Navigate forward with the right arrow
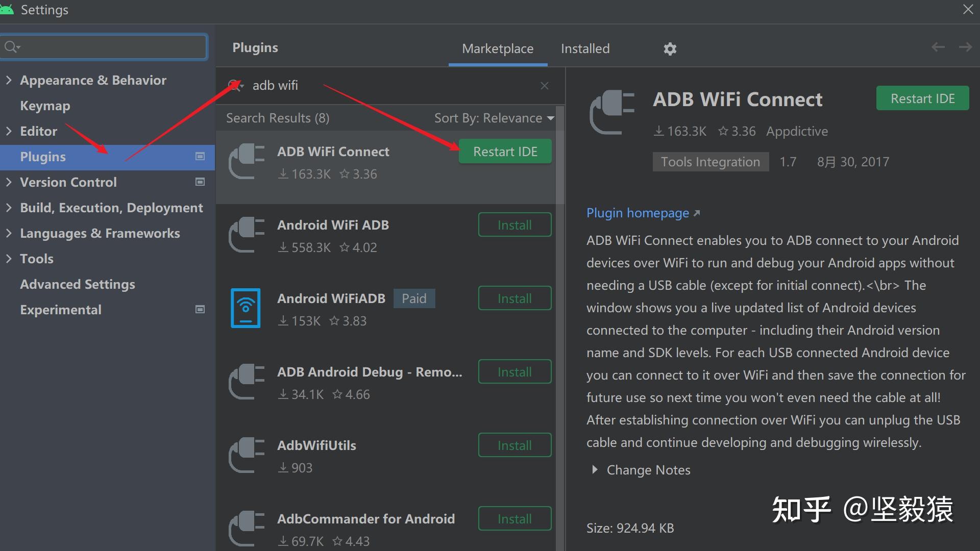The width and height of the screenshot is (980, 551). tap(965, 47)
